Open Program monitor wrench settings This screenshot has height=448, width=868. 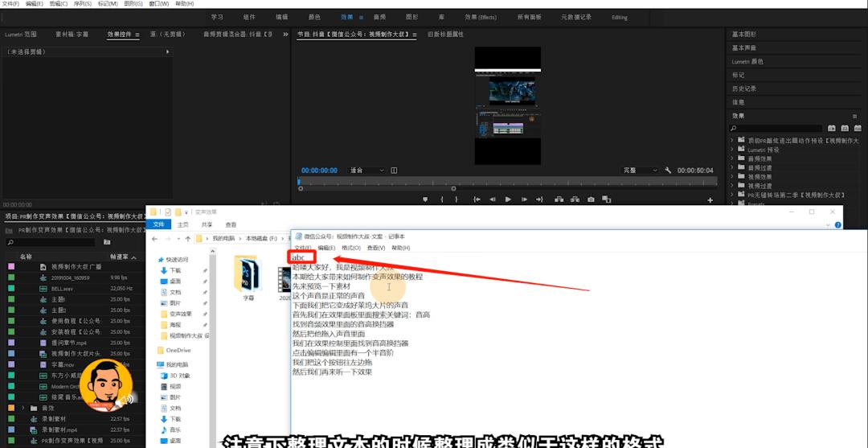668,171
